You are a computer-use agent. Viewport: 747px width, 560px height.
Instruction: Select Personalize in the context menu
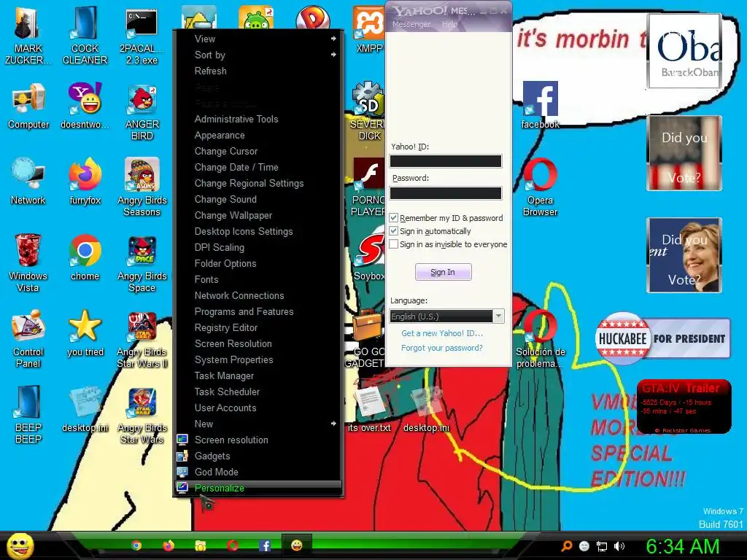tap(258, 488)
